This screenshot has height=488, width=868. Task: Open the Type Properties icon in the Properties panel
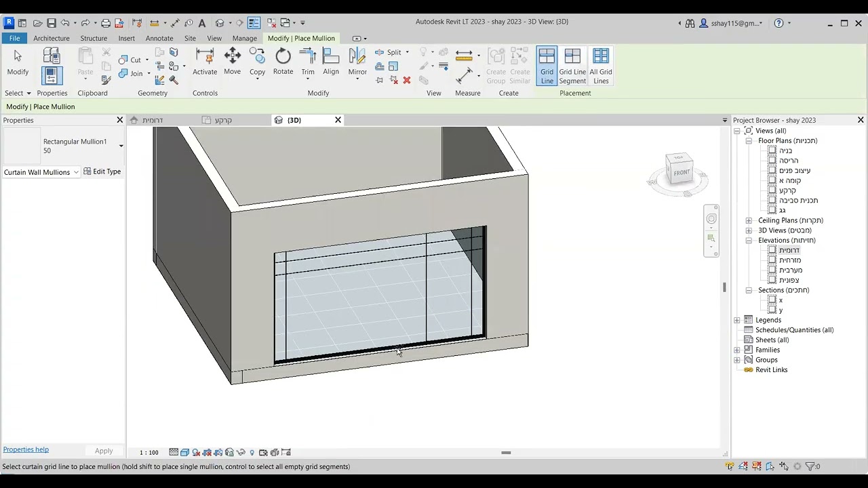(52, 56)
